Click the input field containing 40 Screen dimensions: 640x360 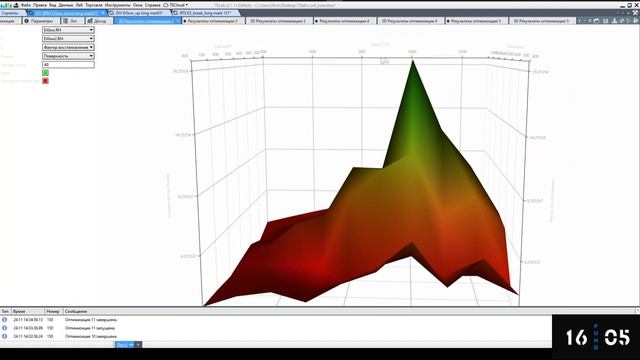[x=68, y=64]
